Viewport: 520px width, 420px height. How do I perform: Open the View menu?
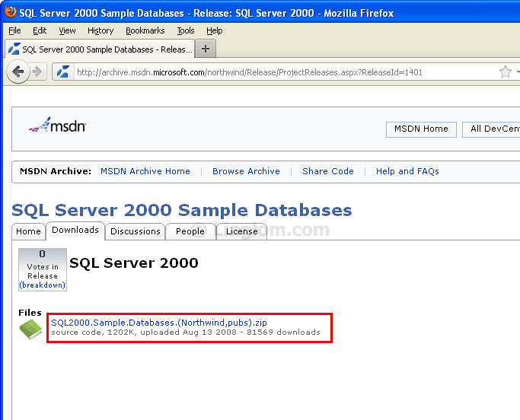[x=67, y=30]
